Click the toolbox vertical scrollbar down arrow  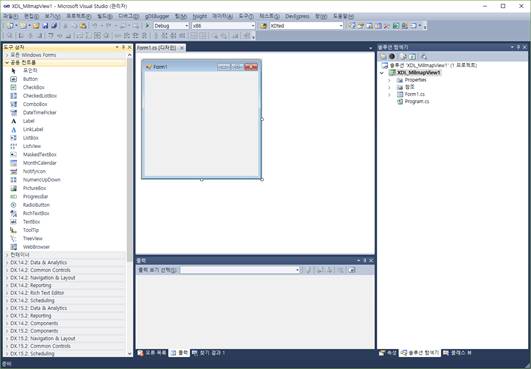point(130,353)
